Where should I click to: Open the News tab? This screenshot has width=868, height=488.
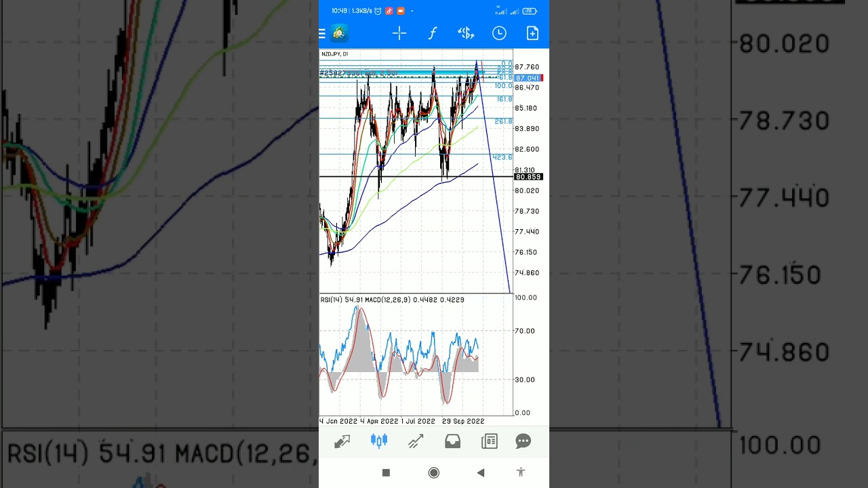[489, 442]
